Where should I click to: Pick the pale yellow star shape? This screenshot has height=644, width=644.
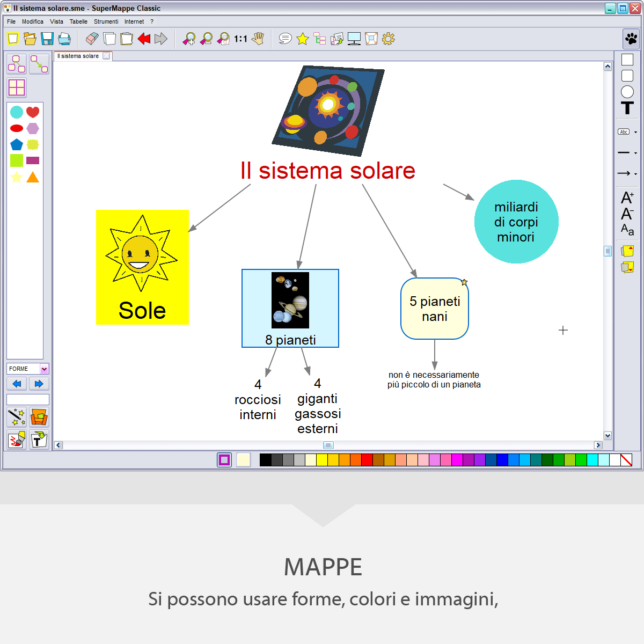(x=17, y=177)
